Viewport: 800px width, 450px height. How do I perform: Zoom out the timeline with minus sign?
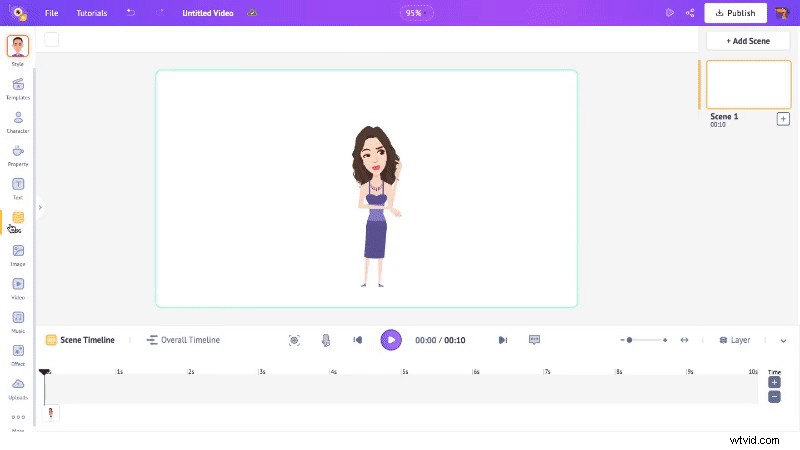tap(622, 340)
